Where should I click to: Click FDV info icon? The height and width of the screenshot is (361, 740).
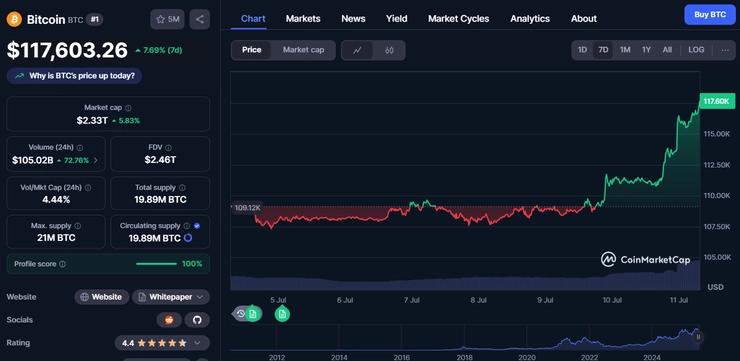[x=168, y=148]
